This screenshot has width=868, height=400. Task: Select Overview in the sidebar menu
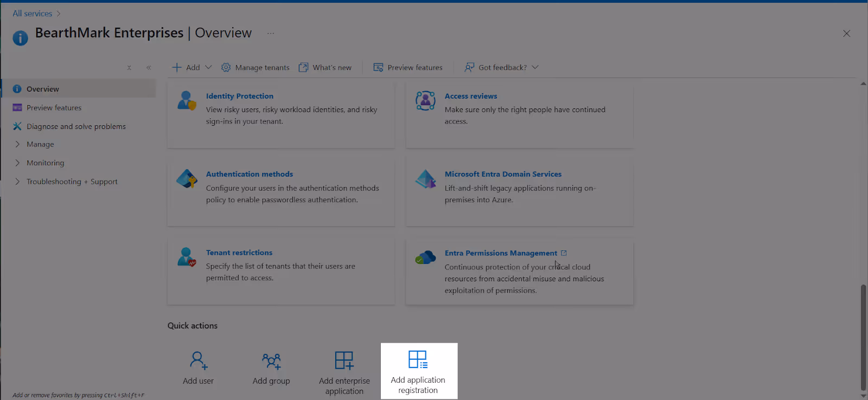[x=79, y=89]
